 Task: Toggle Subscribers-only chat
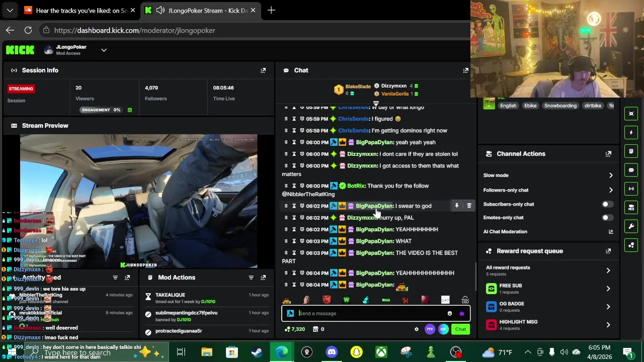[608, 204]
